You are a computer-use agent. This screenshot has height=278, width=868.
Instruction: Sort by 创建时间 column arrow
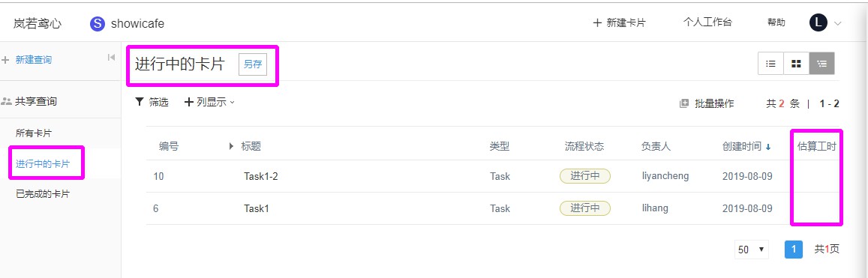coord(767,147)
